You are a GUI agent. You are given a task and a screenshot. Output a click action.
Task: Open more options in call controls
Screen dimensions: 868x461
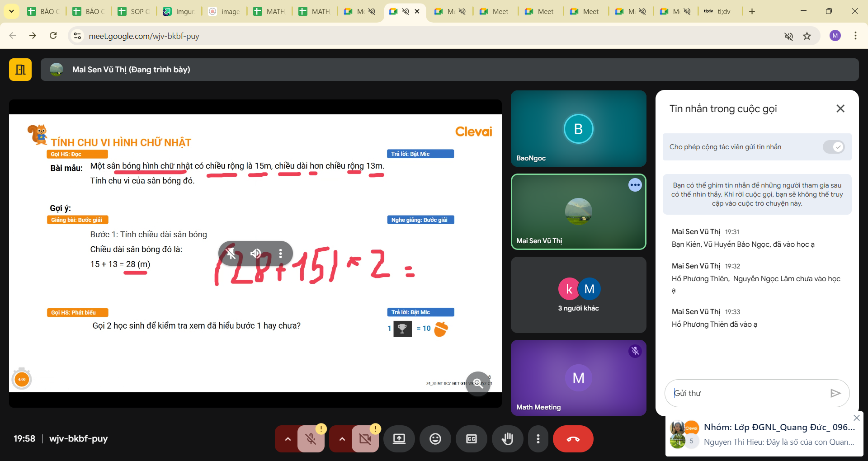coord(538,439)
